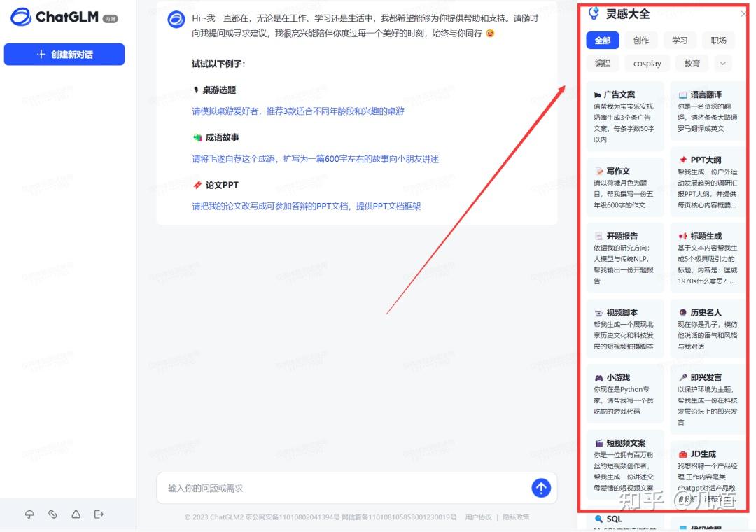
Task: Open the 职场 category tab
Action: coord(718,41)
